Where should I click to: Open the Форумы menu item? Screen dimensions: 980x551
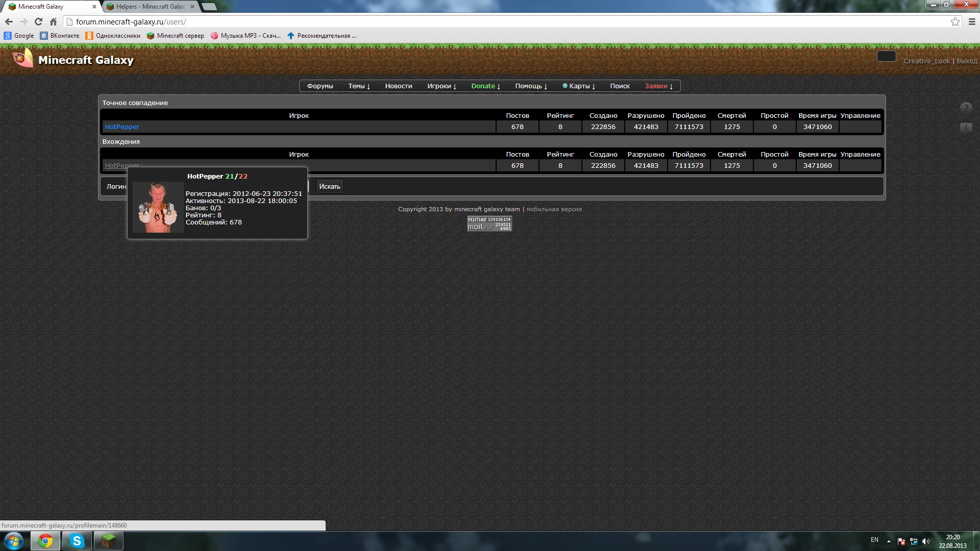(x=320, y=86)
